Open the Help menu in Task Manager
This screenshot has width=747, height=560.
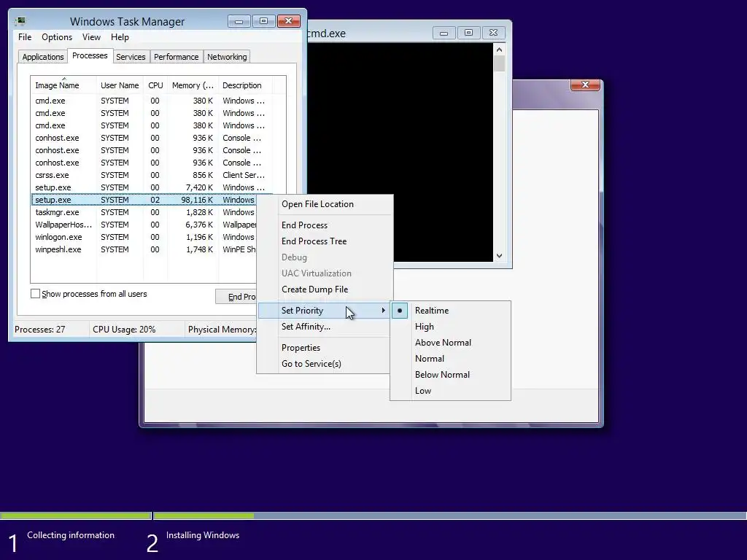pyautogui.click(x=120, y=37)
